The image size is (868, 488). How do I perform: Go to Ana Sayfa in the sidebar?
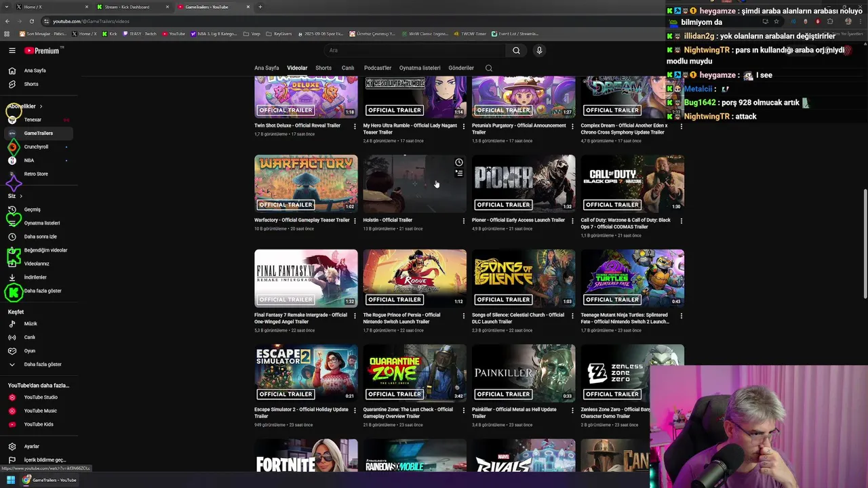coord(37,70)
